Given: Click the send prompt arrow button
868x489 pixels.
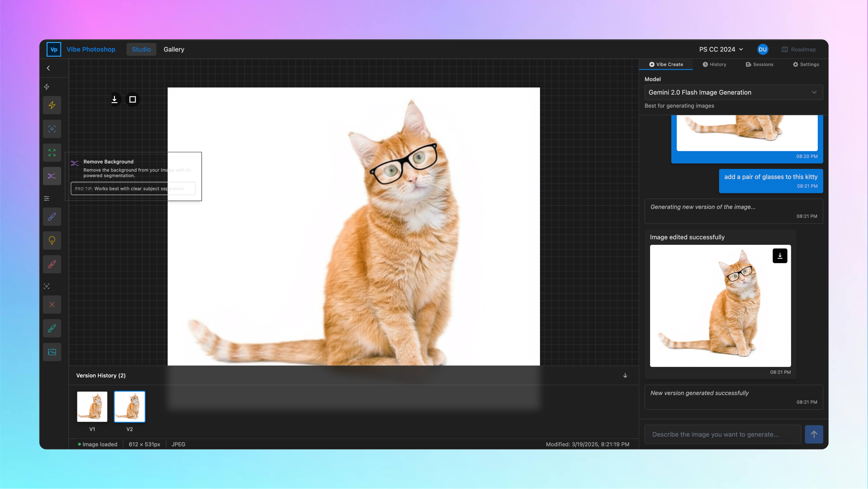Looking at the screenshot, I should pyautogui.click(x=813, y=434).
